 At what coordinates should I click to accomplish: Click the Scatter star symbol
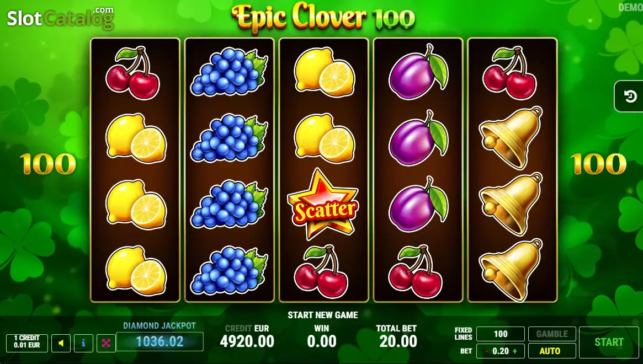tap(323, 205)
